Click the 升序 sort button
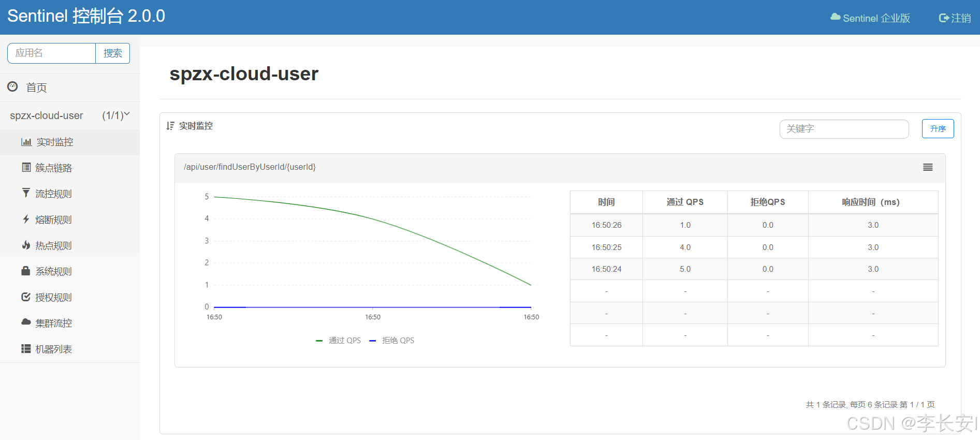 click(x=938, y=129)
